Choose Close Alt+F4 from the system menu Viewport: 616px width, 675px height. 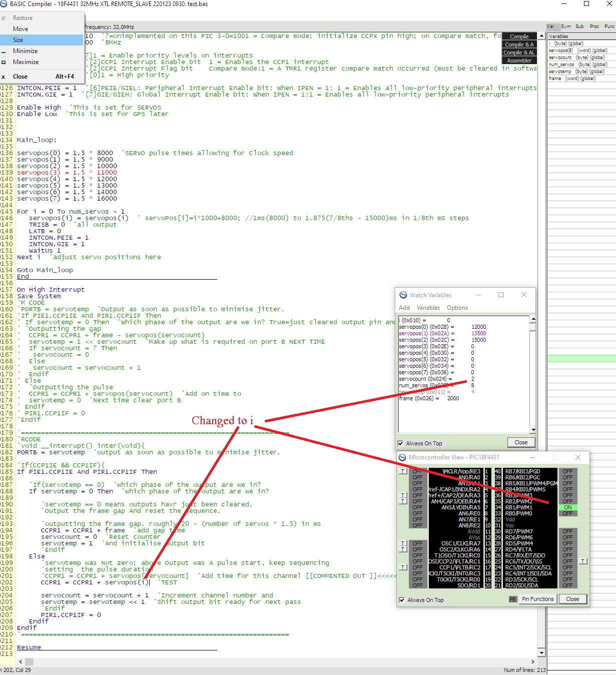click(42, 77)
